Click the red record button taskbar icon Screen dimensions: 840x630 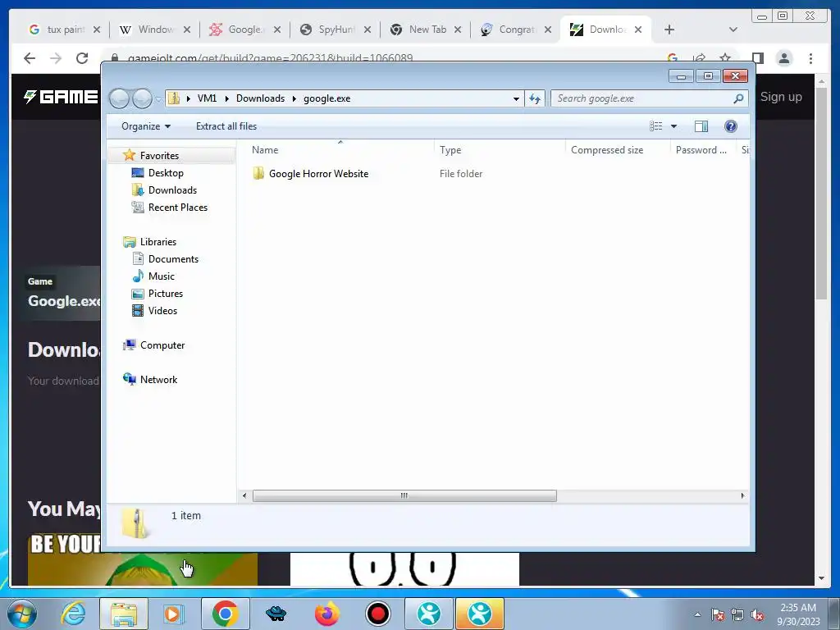pos(377,614)
